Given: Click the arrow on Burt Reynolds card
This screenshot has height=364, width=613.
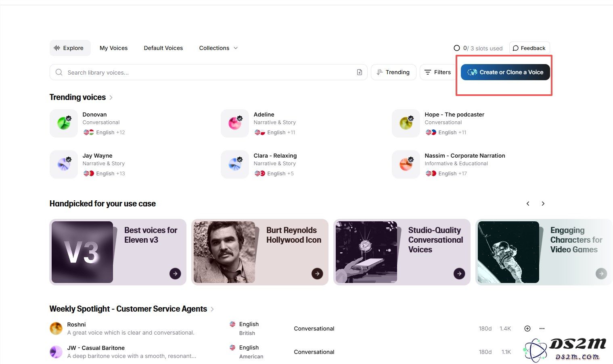Looking at the screenshot, I should pyautogui.click(x=317, y=274).
